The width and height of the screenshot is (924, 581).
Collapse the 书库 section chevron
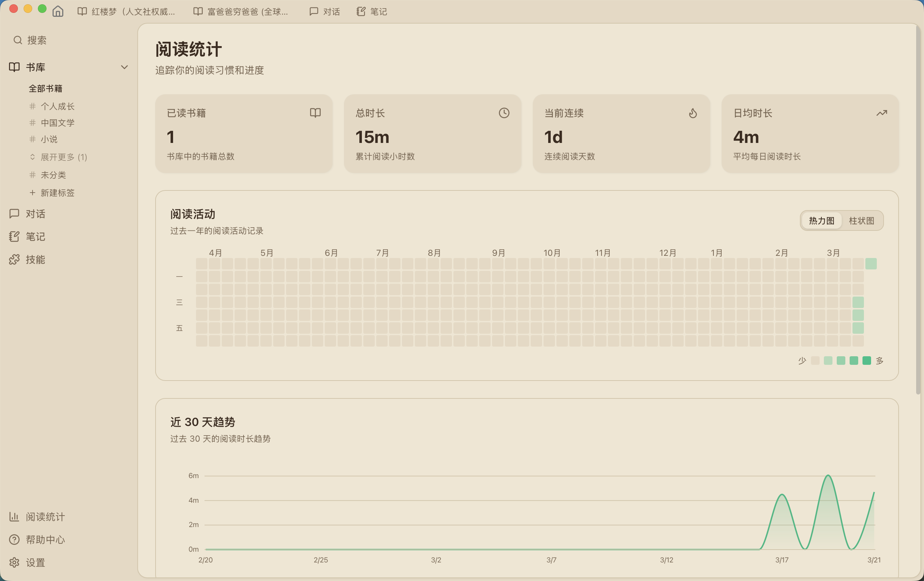pyautogui.click(x=124, y=67)
